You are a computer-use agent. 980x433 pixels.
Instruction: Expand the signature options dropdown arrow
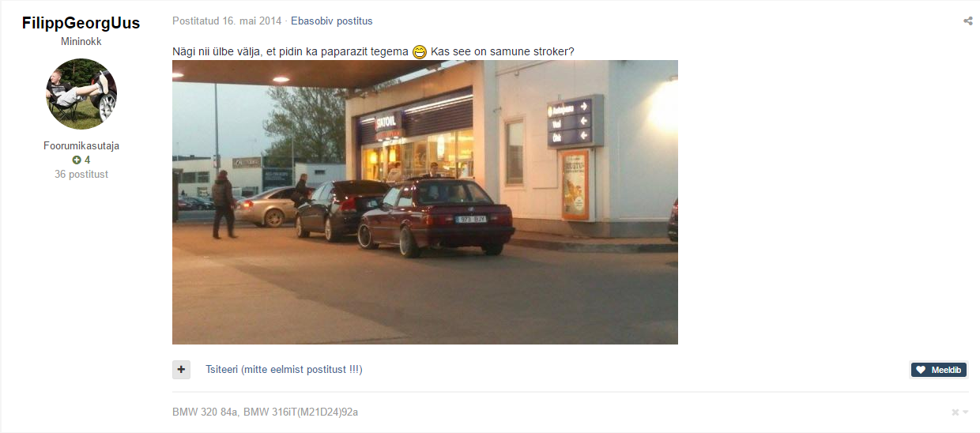(x=965, y=412)
